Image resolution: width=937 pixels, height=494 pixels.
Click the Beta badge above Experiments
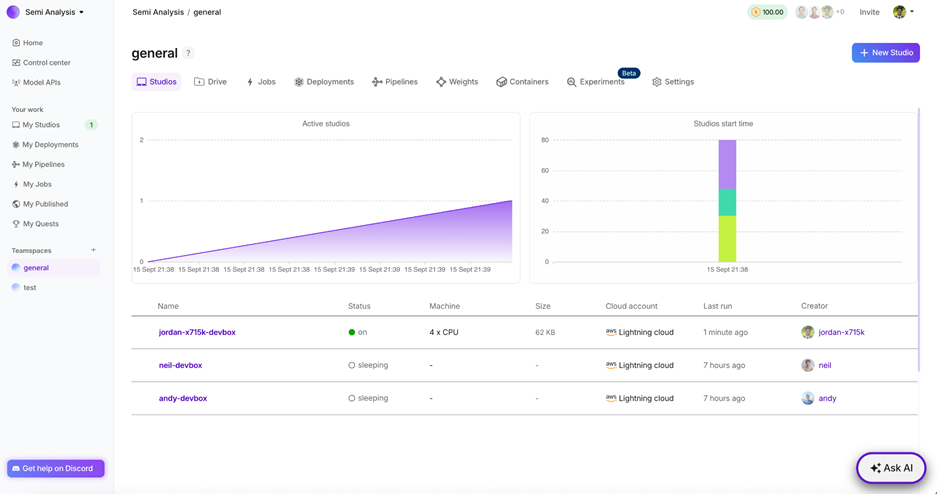coord(629,73)
